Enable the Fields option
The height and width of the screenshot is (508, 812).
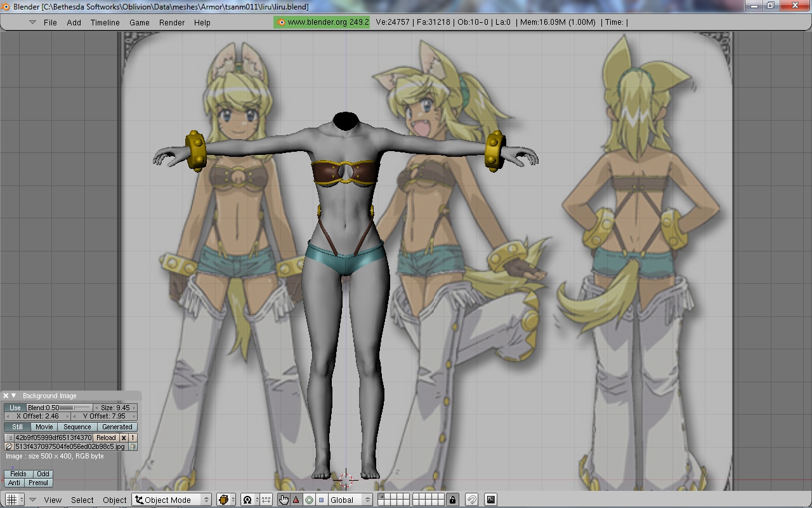point(18,474)
